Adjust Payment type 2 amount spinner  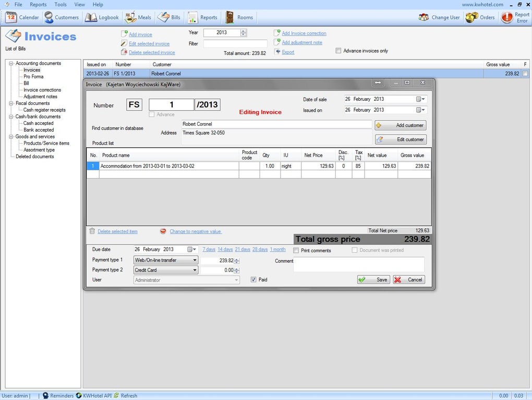tap(237, 270)
